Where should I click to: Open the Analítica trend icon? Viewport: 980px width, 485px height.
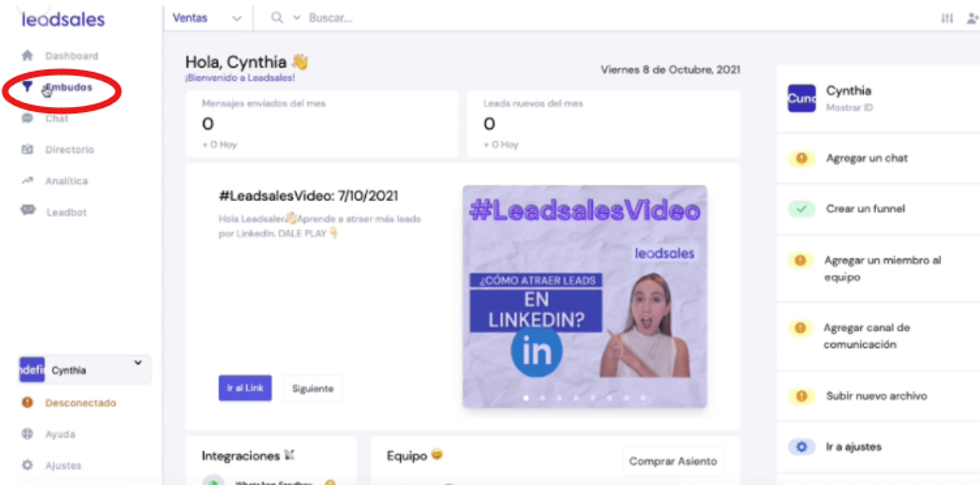[27, 180]
